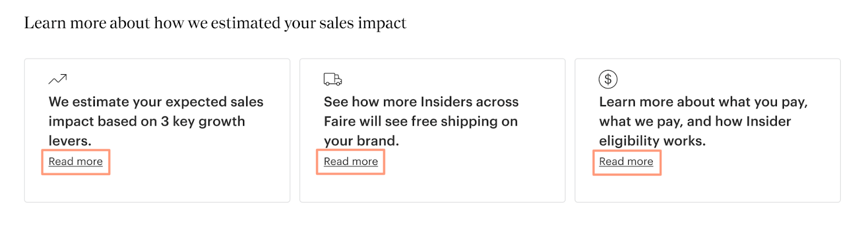Click the words 'your brand.'

(x=361, y=141)
